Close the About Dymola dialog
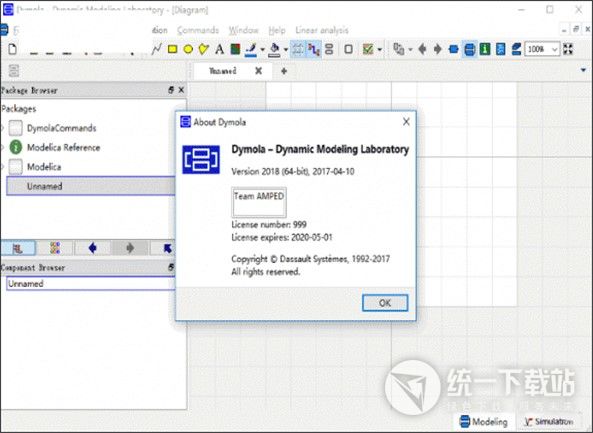Image resolution: width=593 pixels, height=433 pixels. click(406, 122)
